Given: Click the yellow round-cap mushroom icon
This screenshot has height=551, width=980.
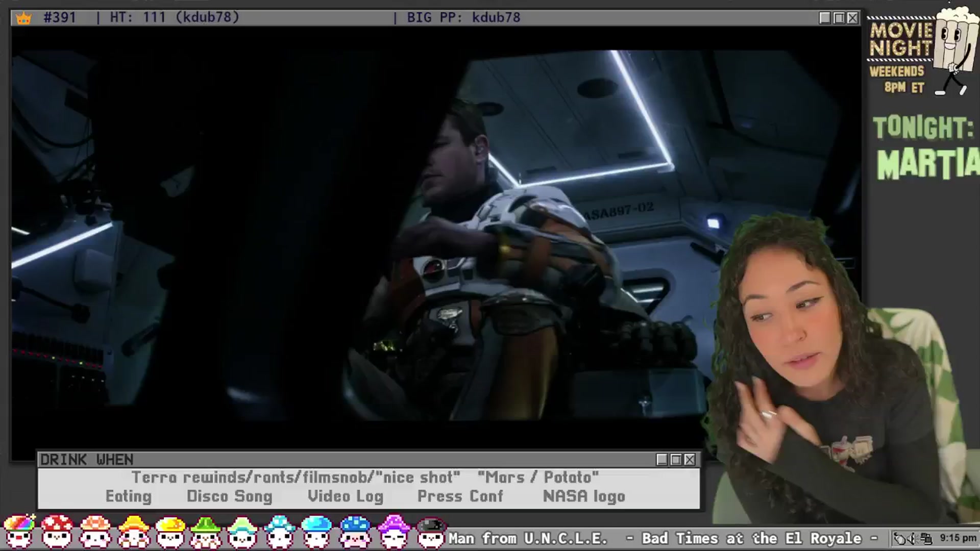Looking at the screenshot, I should (x=170, y=531).
